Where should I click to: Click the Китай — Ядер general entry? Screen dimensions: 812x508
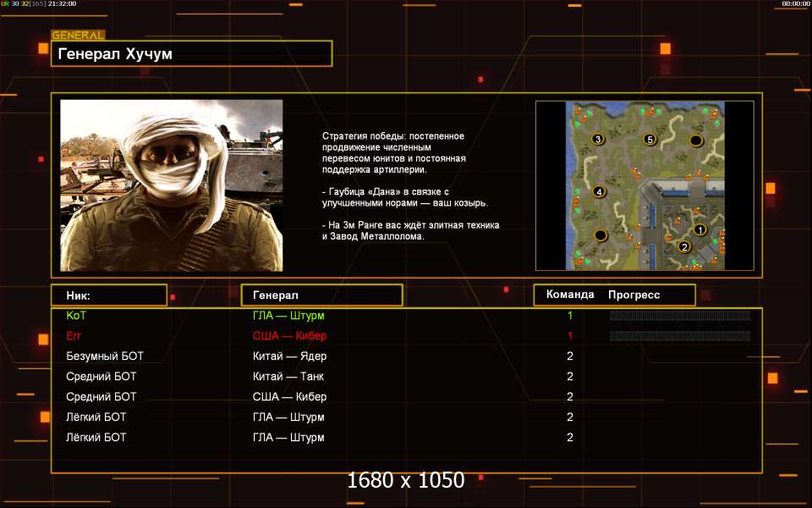[289, 356]
